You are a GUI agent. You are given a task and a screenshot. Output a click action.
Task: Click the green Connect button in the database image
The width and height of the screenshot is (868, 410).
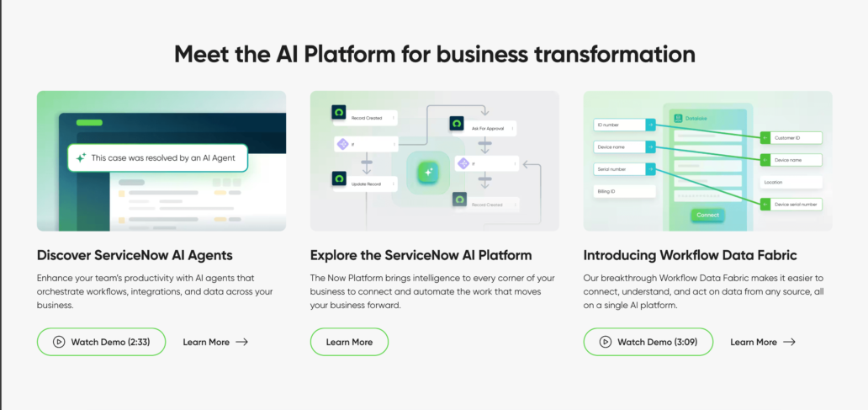click(707, 215)
